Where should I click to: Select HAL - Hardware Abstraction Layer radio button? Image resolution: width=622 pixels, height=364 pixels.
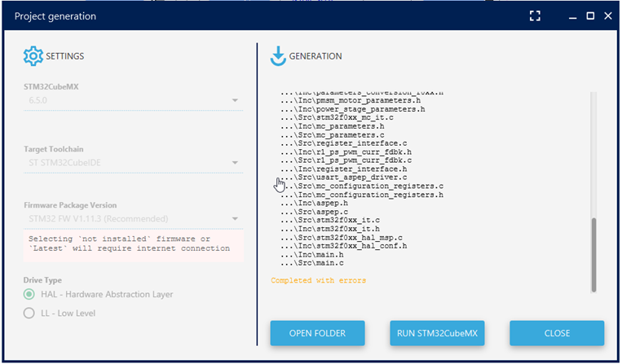[29, 294]
